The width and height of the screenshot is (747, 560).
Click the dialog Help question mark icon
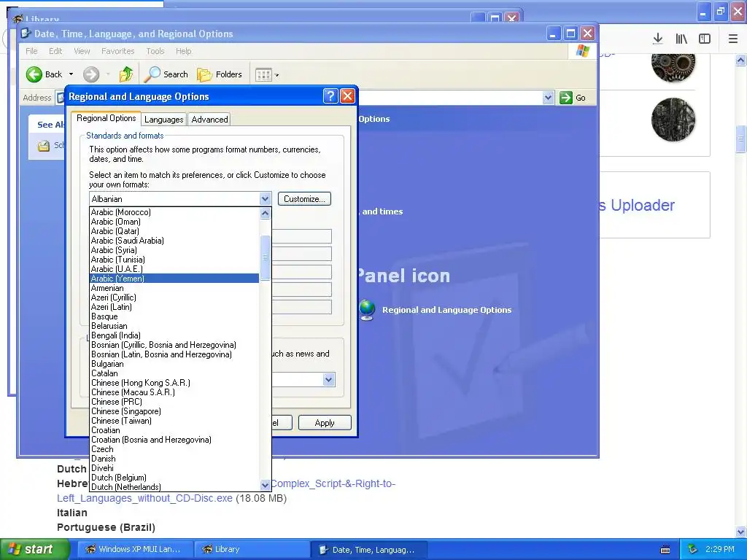(x=330, y=96)
